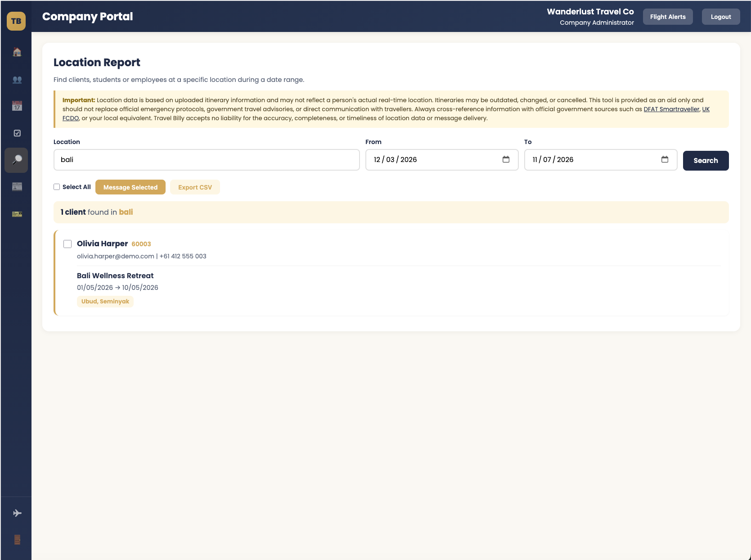Open the DFAT Smartraveller link
This screenshot has height=560, width=751.
click(671, 109)
